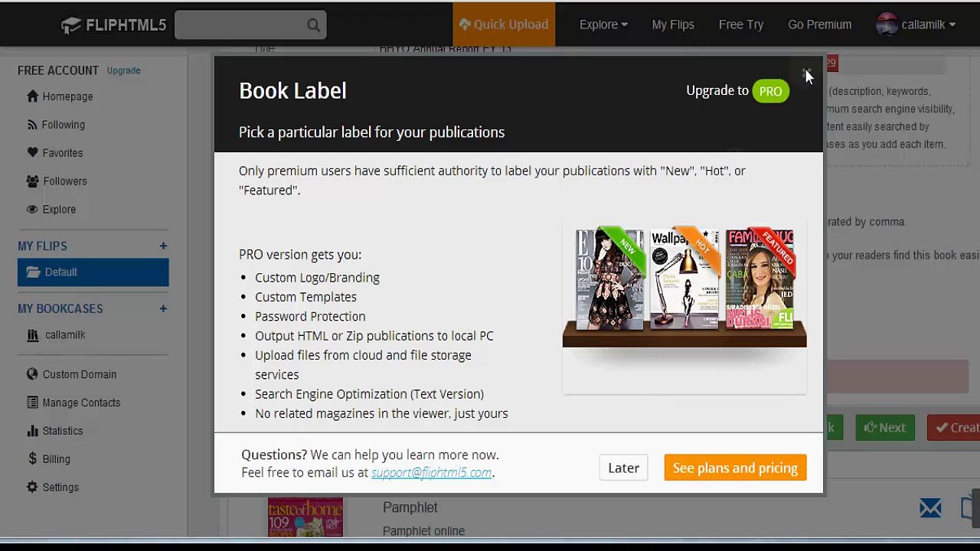Open My Flips from top navigation
980x551 pixels.
pyautogui.click(x=673, y=24)
